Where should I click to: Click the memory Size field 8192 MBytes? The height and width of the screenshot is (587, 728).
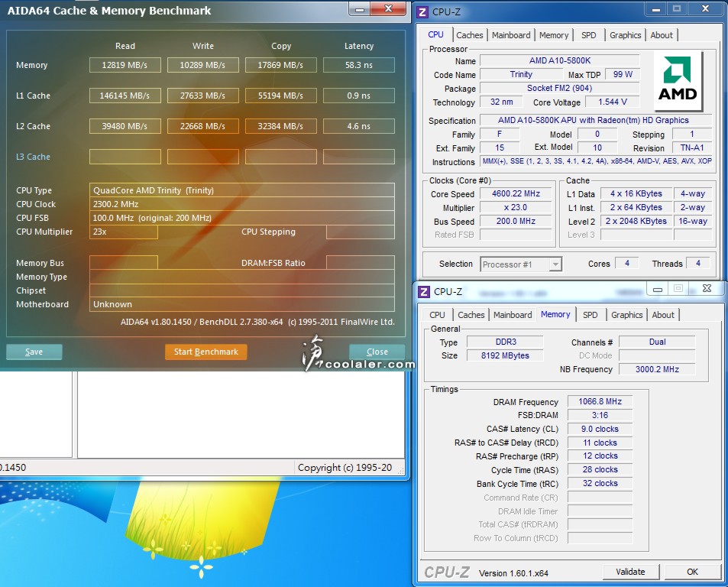click(506, 355)
